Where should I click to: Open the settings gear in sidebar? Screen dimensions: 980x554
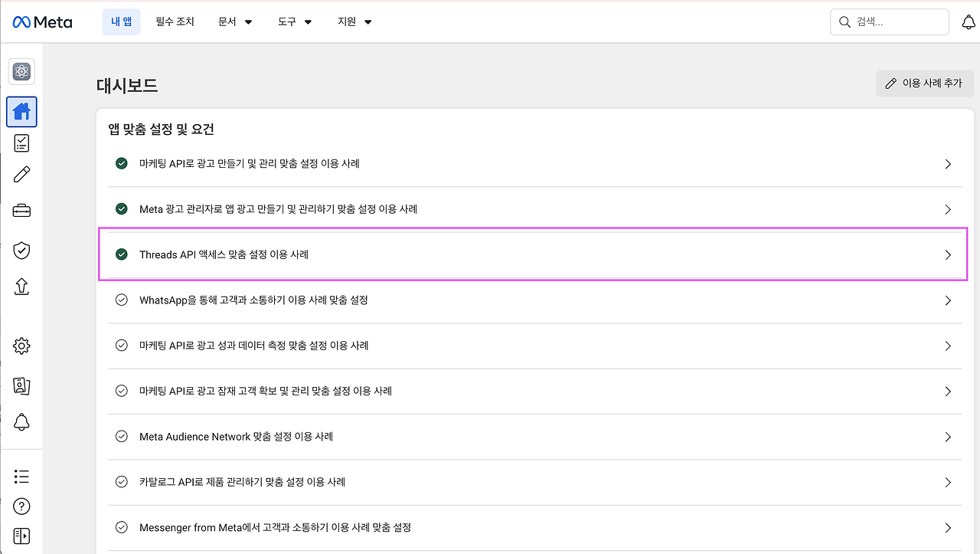21,346
